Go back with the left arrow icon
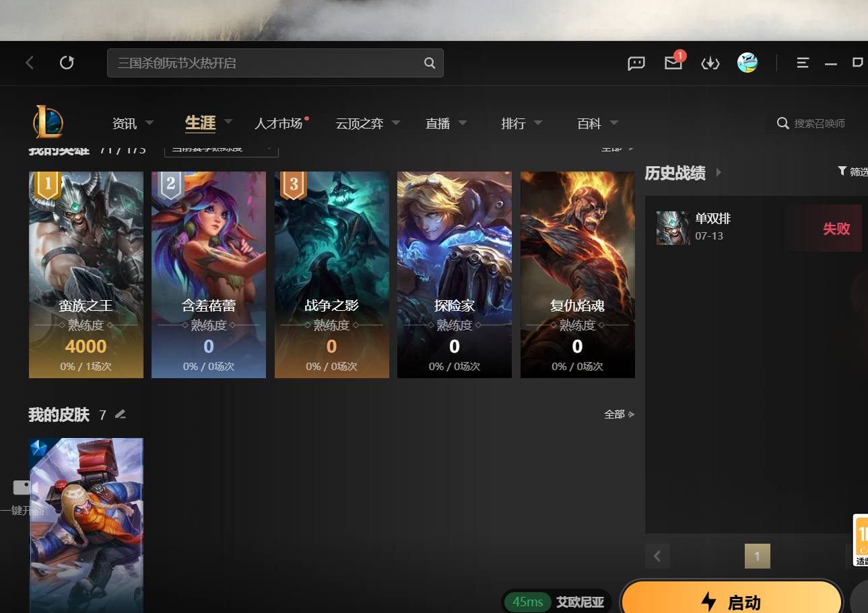 30,63
